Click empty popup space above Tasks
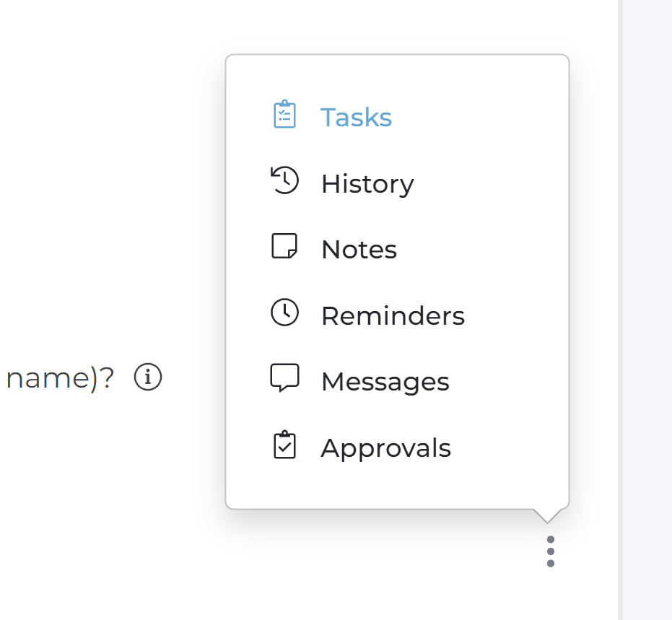The image size is (672, 620). (x=397, y=77)
